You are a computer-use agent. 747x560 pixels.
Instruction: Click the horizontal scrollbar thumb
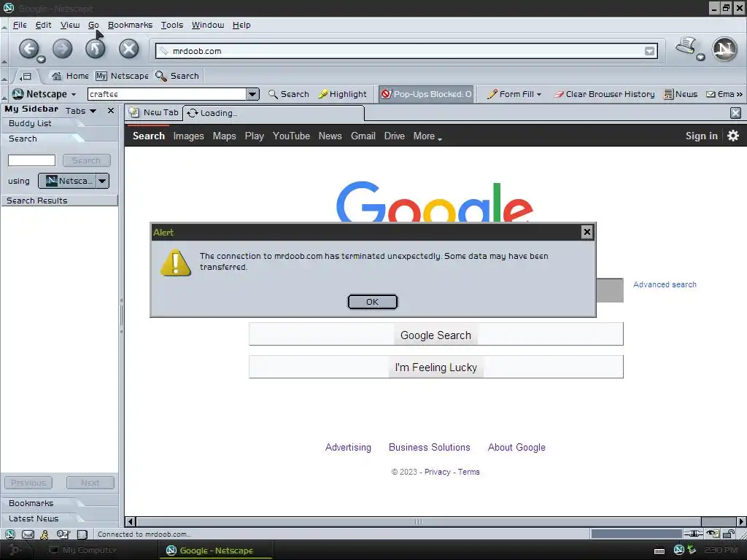(x=418, y=521)
